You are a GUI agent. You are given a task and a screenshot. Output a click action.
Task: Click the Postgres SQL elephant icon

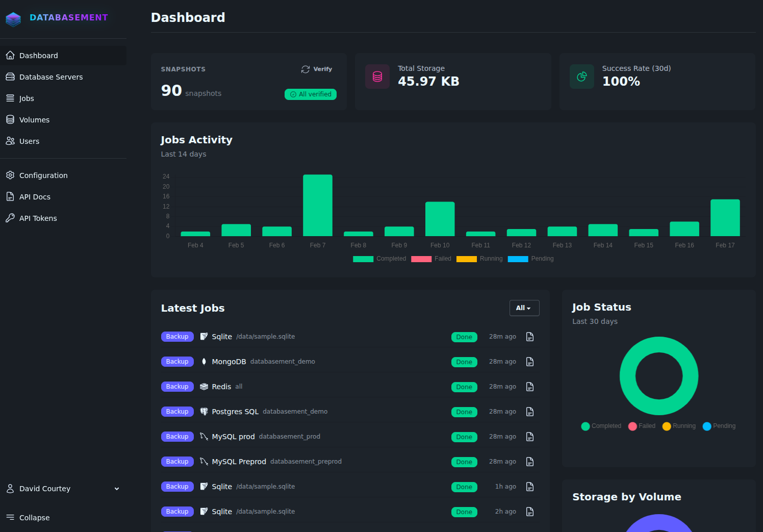[x=204, y=412]
